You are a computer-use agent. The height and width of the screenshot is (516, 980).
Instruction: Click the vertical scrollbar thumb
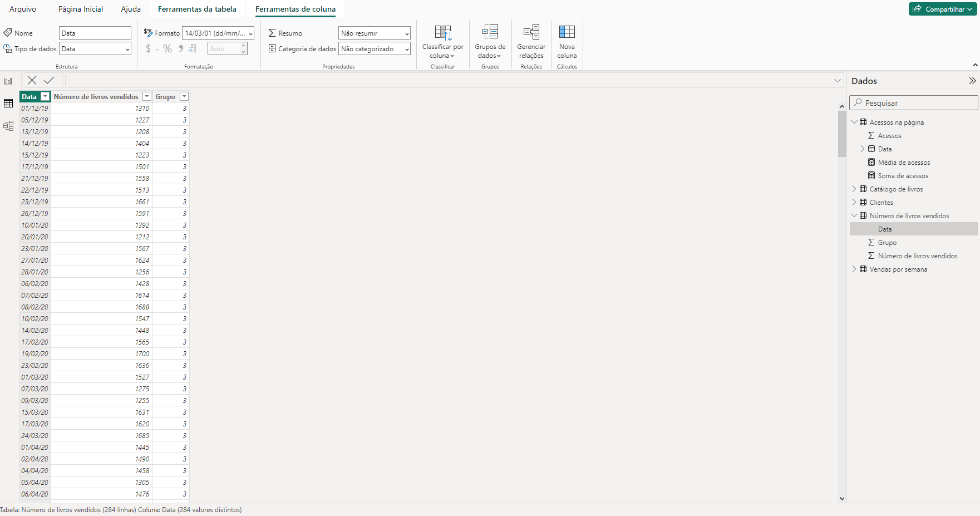tap(842, 134)
